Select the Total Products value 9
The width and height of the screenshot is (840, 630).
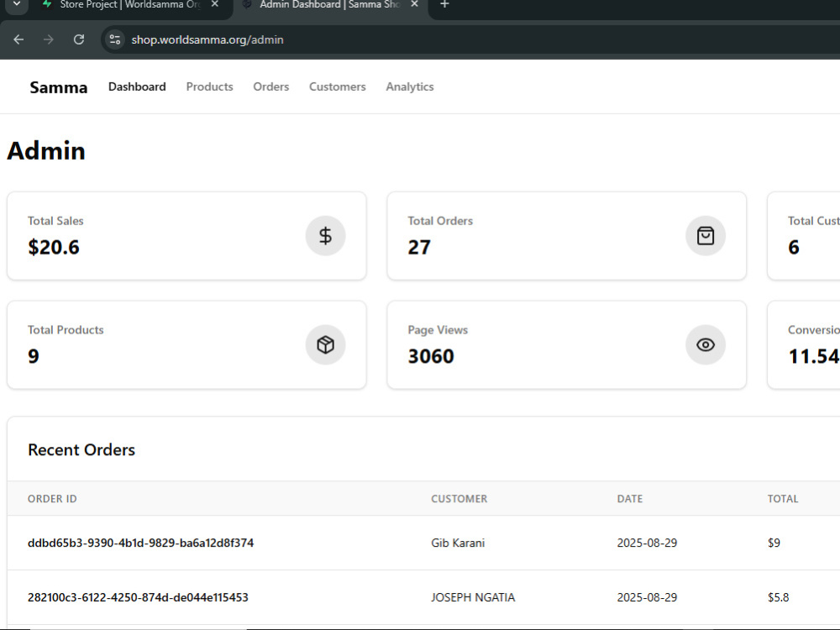tap(34, 356)
